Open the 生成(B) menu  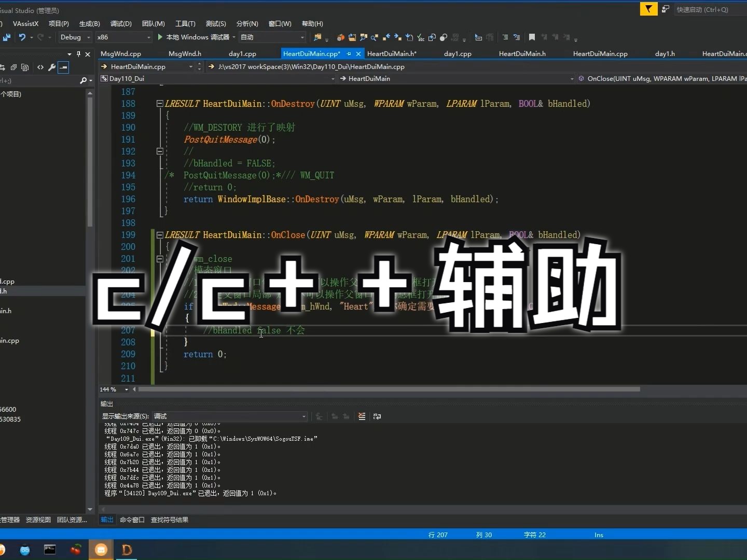(90, 24)
